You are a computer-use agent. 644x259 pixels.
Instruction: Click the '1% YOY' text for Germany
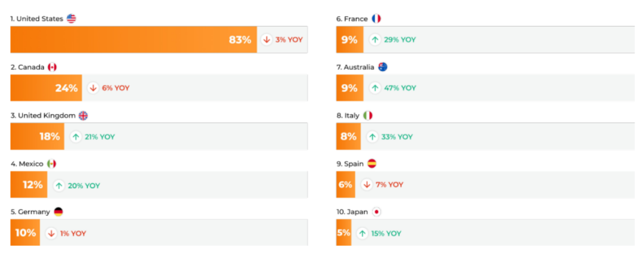coord(73,233)
